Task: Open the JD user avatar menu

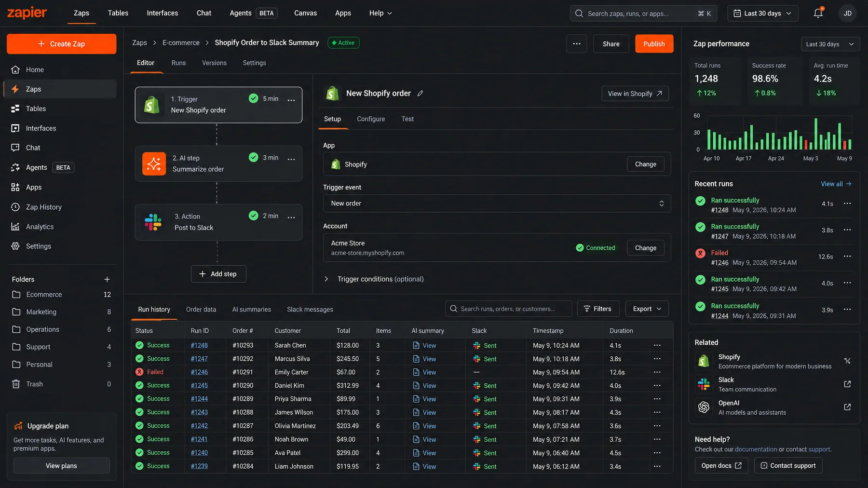Action: (848, 14)
